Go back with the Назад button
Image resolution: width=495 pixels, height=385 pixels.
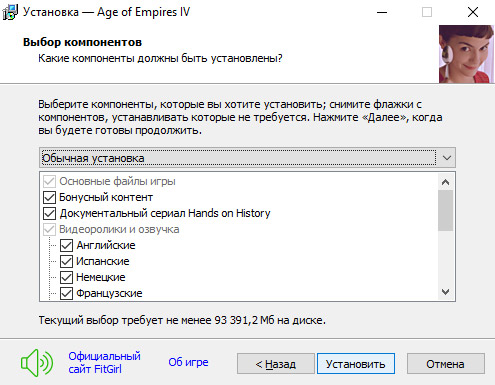point(276,364)
